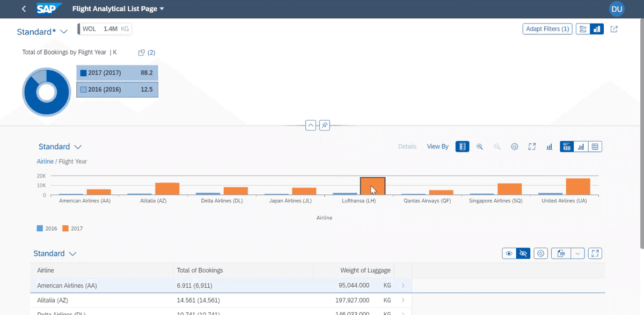Click the Japan Airlines (JL) axis label

pos(290,201)
